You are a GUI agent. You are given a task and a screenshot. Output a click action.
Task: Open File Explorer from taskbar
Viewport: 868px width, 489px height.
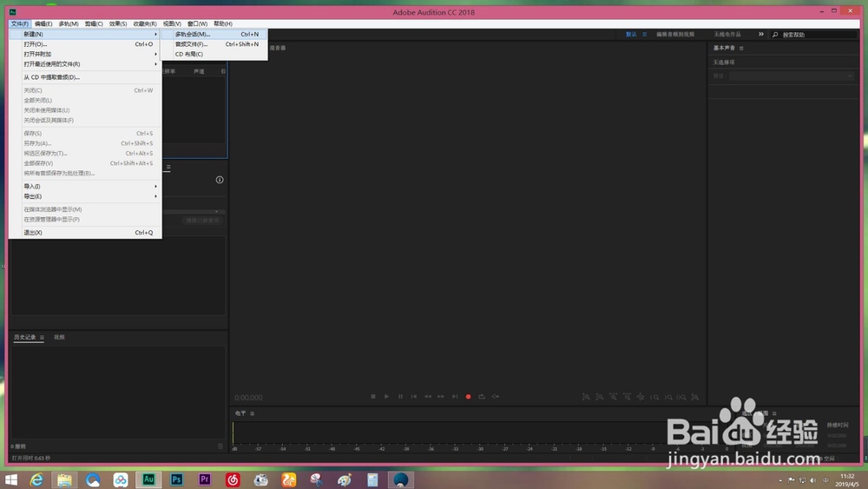pyautogui.click(x=65, y=479)
